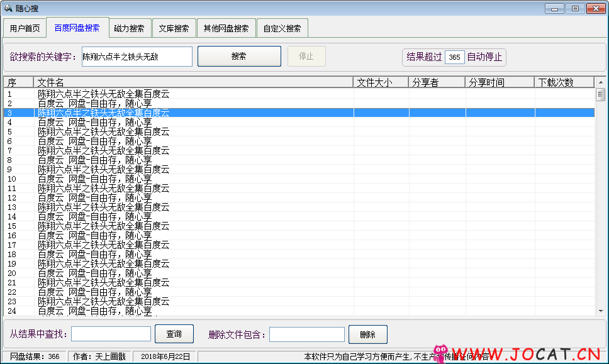
Task: Select result row number 4
Action: [299, 122]
